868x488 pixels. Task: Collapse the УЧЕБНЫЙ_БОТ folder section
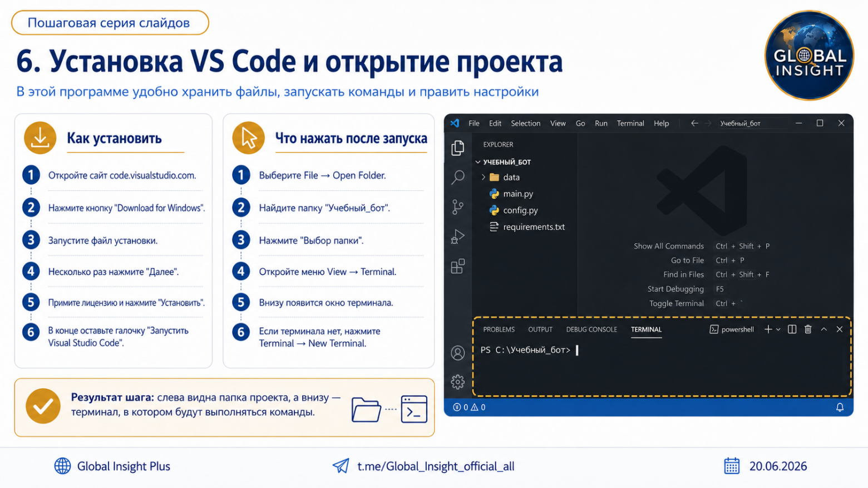pyautogui.click(x=502, y=162)
